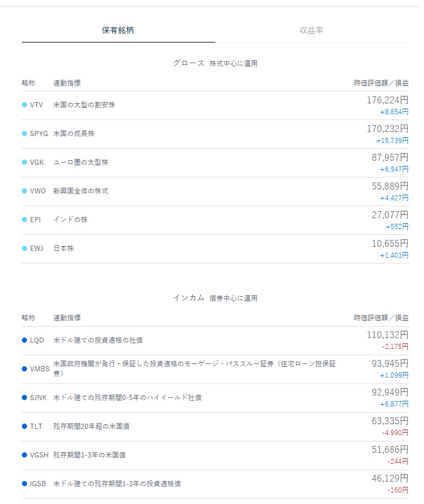Open the 収益率 tab
This screenshot has width=424, height=504.
point(311,30)
